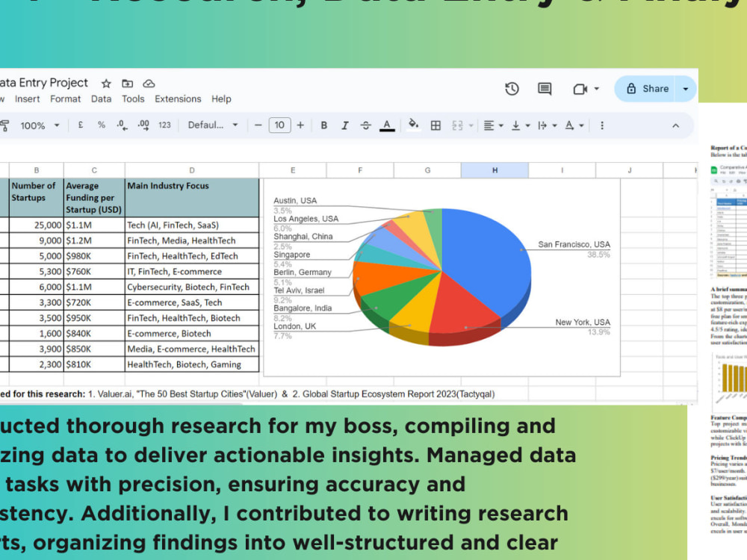Click the move to folder icon
The image size is (747, 560).
click(x=127, y=84)
